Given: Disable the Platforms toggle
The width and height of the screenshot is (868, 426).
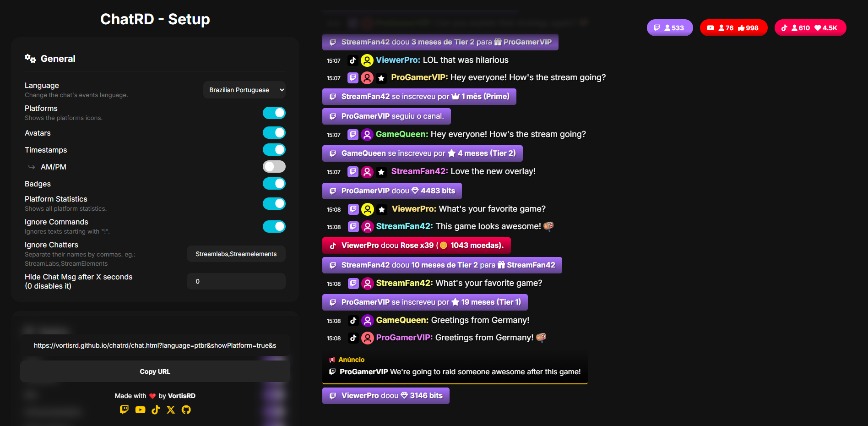Looking at the screenshot, I should pos(274,113).
